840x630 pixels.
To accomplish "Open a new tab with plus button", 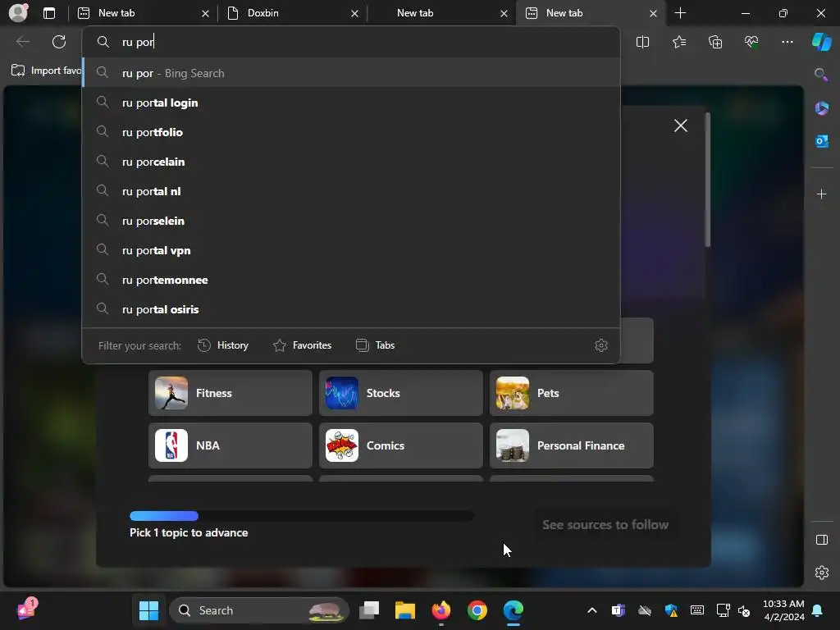I will click(680, 13).
